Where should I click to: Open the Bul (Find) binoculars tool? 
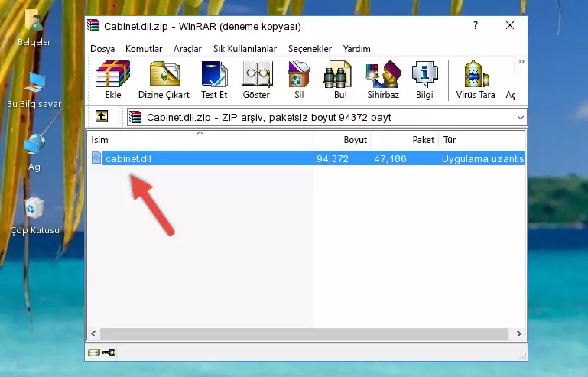coord(340,80)
